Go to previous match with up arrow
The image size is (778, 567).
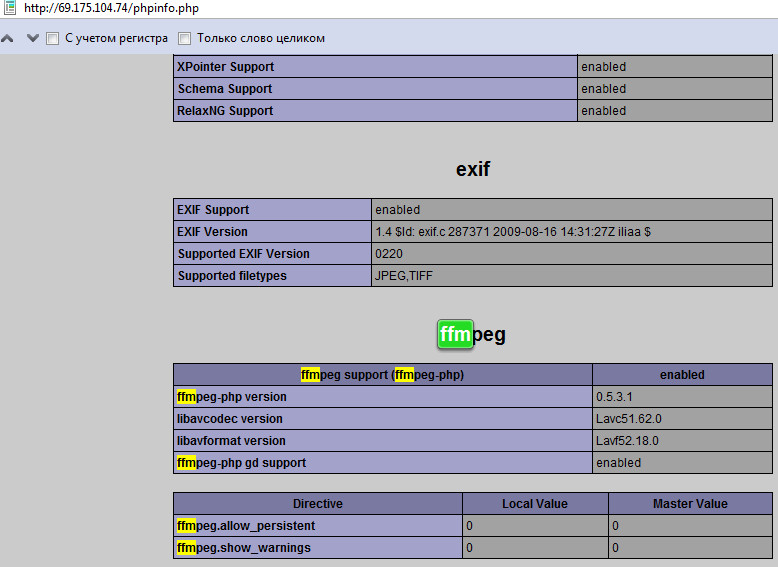tap(8, 38)
